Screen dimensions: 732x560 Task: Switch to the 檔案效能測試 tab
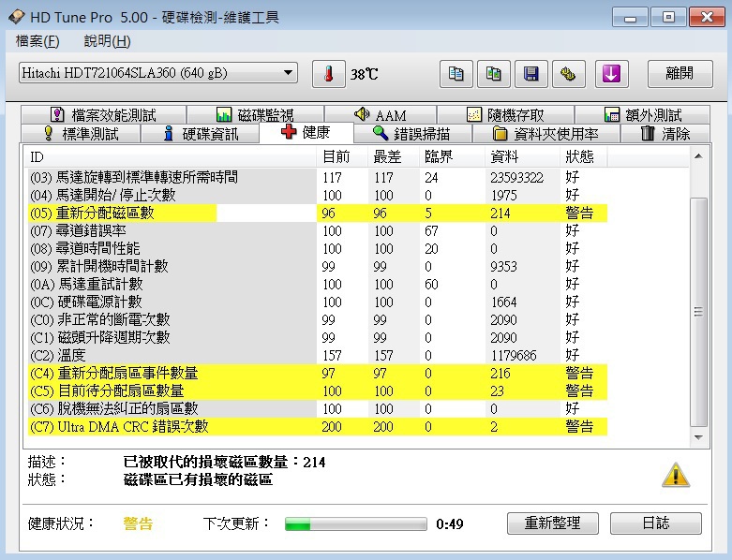[103, 114]
